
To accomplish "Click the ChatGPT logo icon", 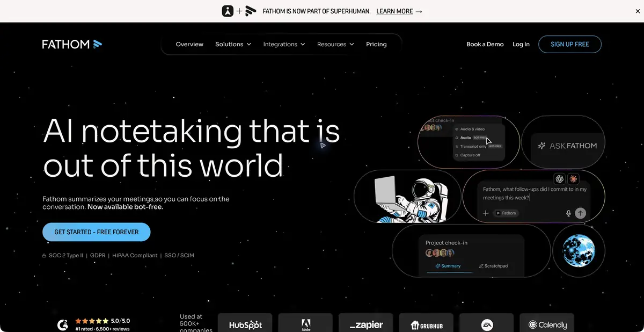I will pos(560,179).
